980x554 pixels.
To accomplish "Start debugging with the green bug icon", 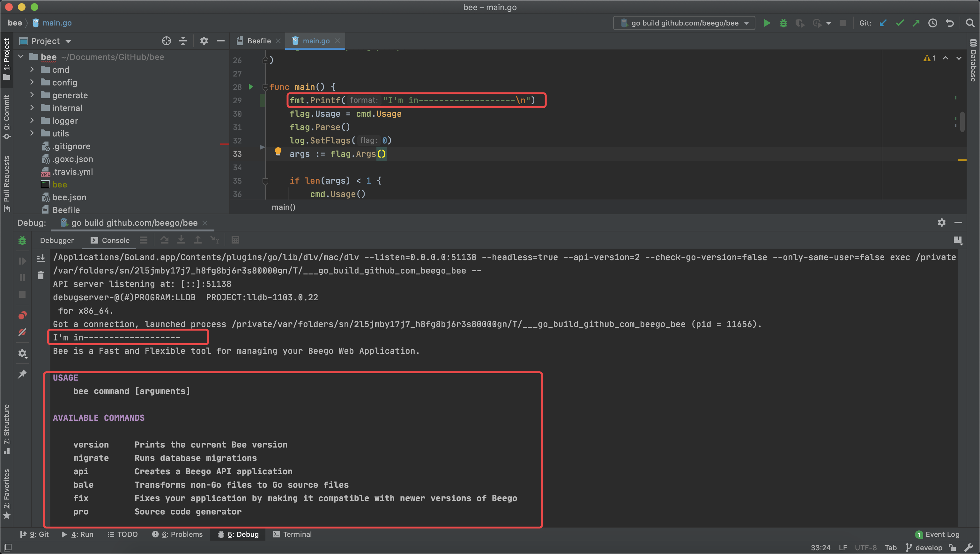I will (x=783, y=23).
